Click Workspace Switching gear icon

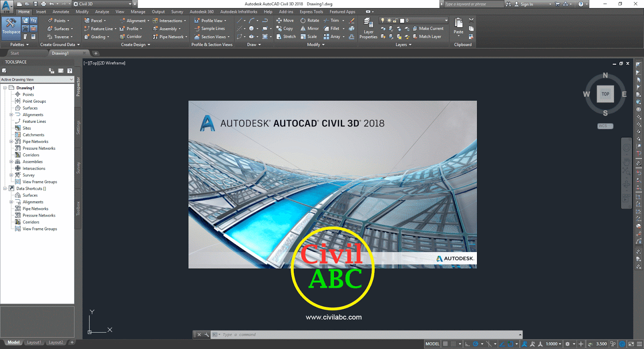point(567,344)
